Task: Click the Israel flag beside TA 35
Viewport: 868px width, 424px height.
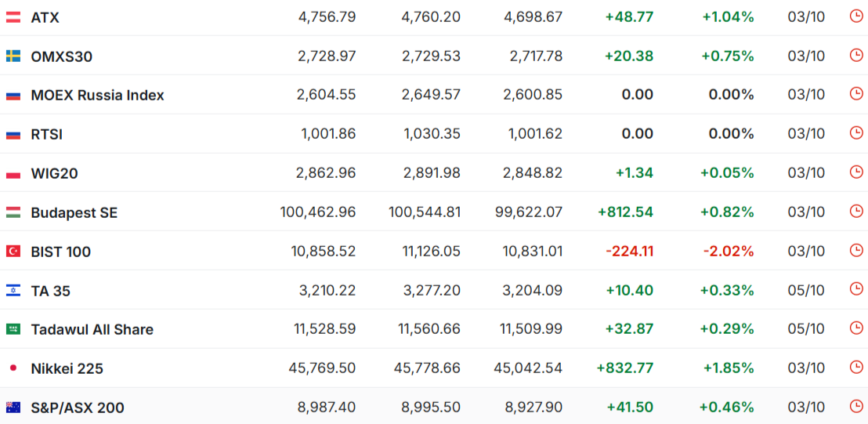Action: click(13, 291)
